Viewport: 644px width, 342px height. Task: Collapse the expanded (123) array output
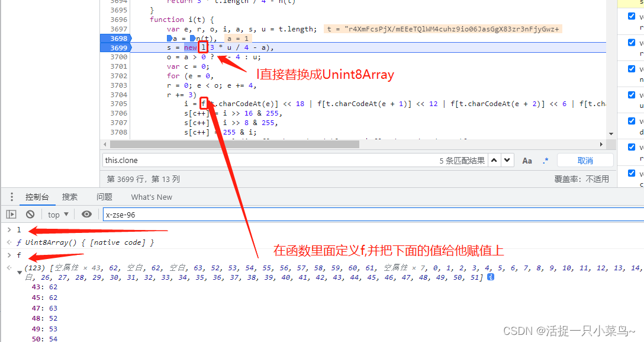pyautogui.click(x=20, y=272)
